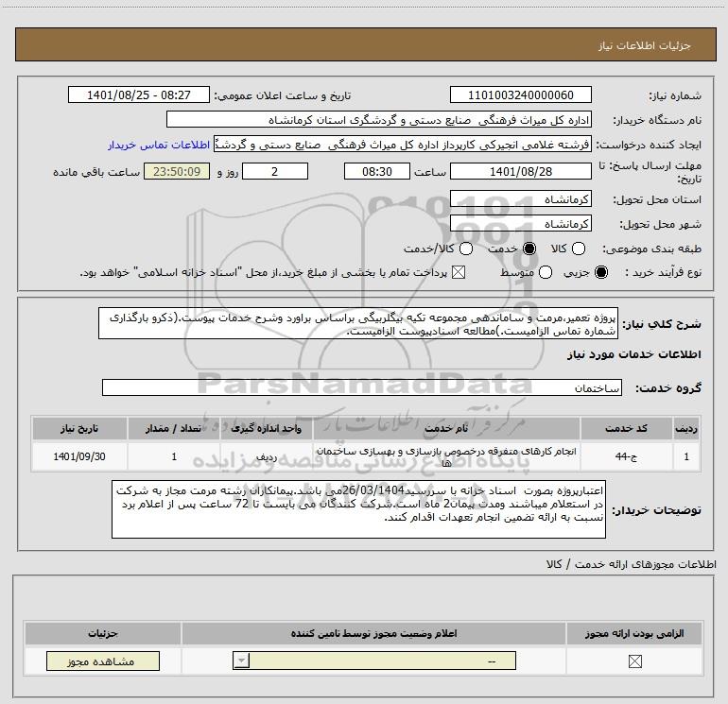Click the buyer notes text area

[x=359, y=509]
